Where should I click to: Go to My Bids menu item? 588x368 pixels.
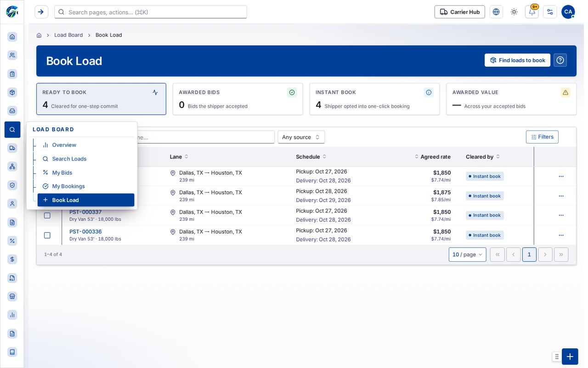[86, 172]
